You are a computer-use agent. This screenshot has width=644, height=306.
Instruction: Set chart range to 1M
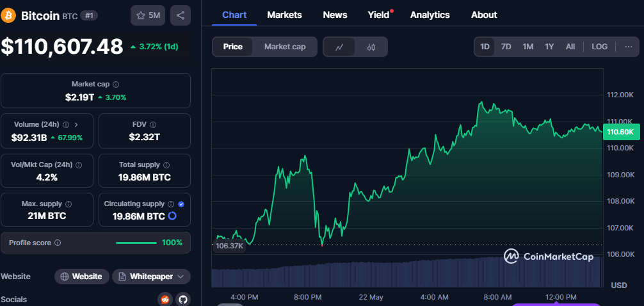click(x=527, y=47)
